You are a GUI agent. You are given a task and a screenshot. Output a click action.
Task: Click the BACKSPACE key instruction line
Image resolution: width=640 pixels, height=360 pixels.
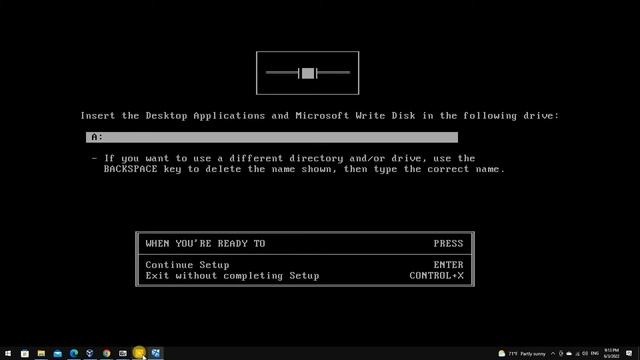[304, 169]
